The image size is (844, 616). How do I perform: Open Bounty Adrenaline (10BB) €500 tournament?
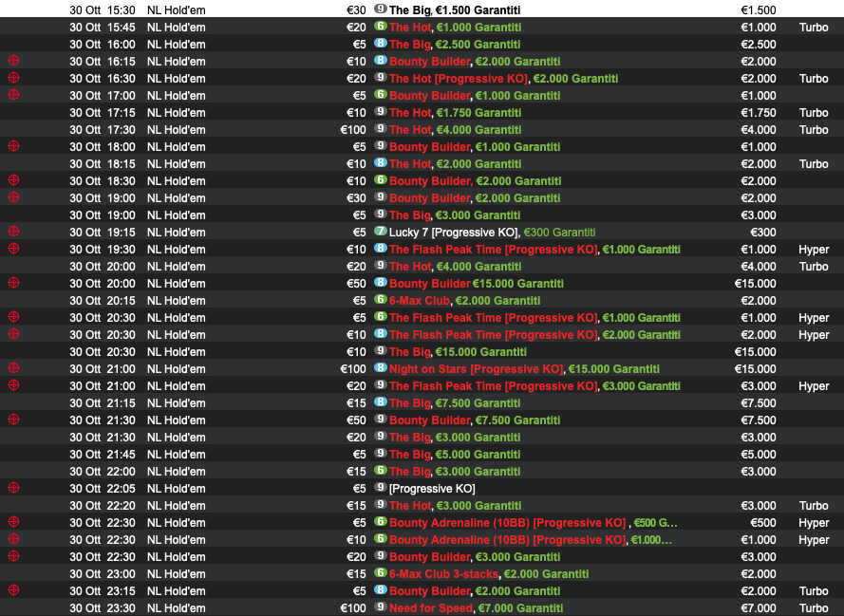click(x=533, y=523)
